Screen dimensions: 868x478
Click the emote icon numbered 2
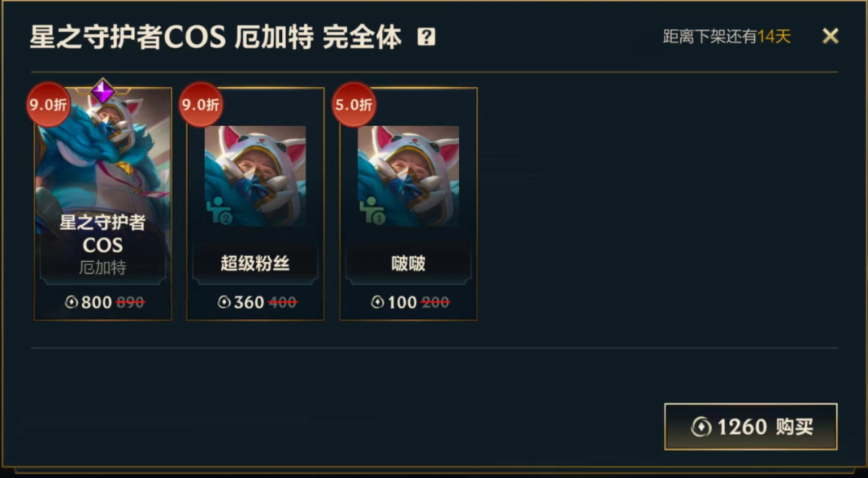[219, 210]
